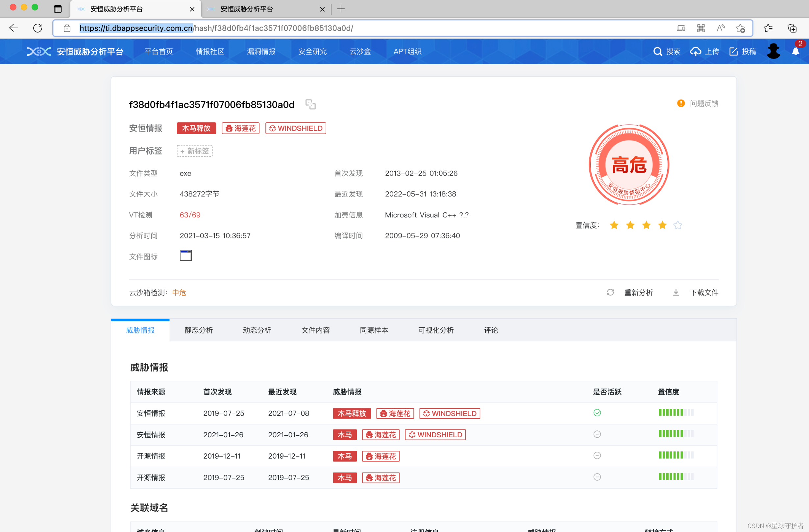Image resolution: width=809 pixels, height=532 pixels.
Task: Click the green active status checkmark
Action: tap(597, 413)
